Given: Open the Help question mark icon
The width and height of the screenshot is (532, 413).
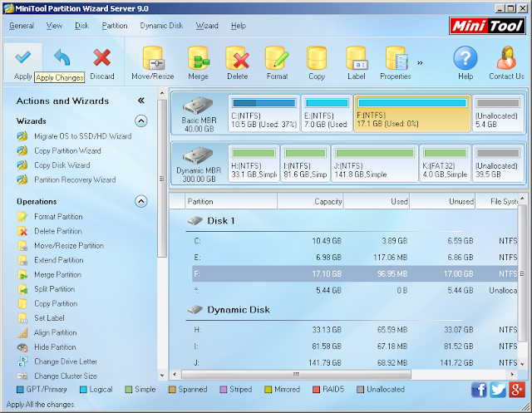Looking at the screenshot, I should pyautogui.click(x=465, y=58).
